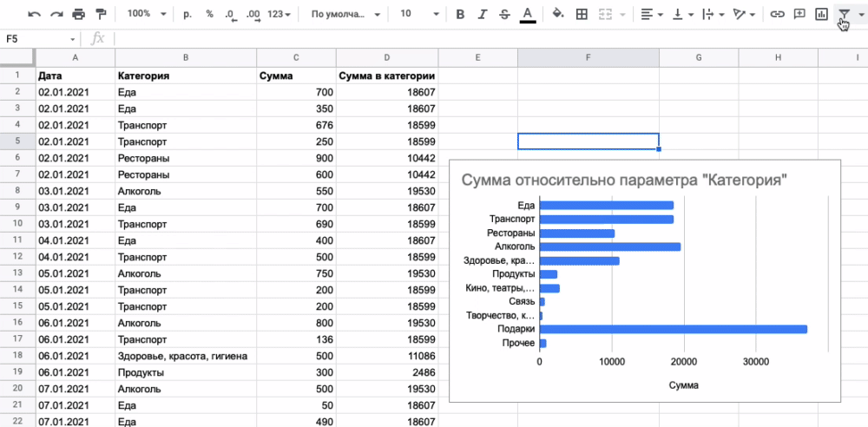Select column A header
The image size is (868, 427).
(76, 57)
